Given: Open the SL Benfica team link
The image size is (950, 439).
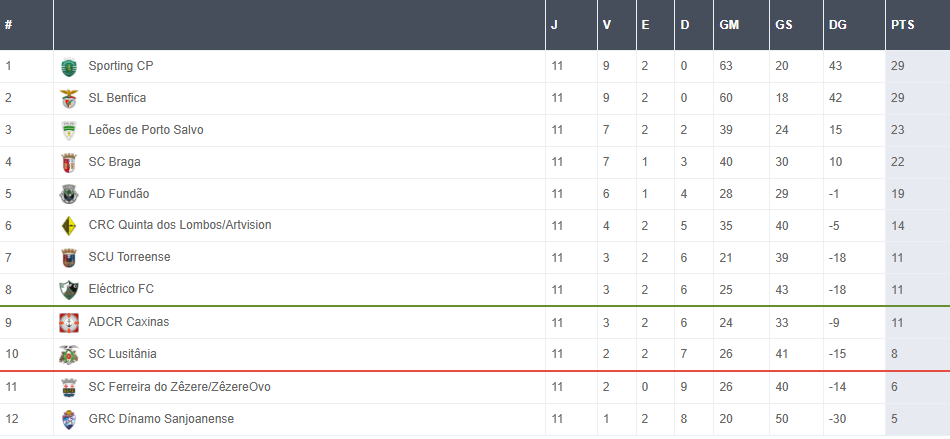Looking at the screenshot, I should pyautogui.click(x=117, y=98).
